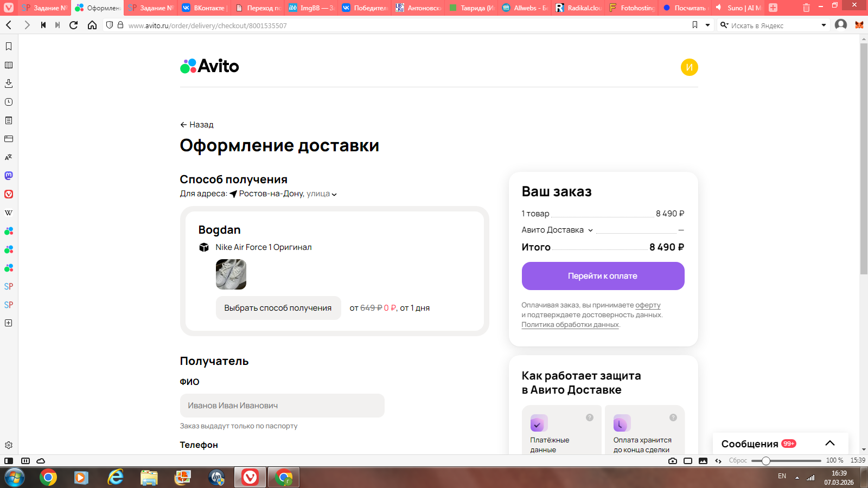Open Политика обработки данных link

tap(570, 325)
